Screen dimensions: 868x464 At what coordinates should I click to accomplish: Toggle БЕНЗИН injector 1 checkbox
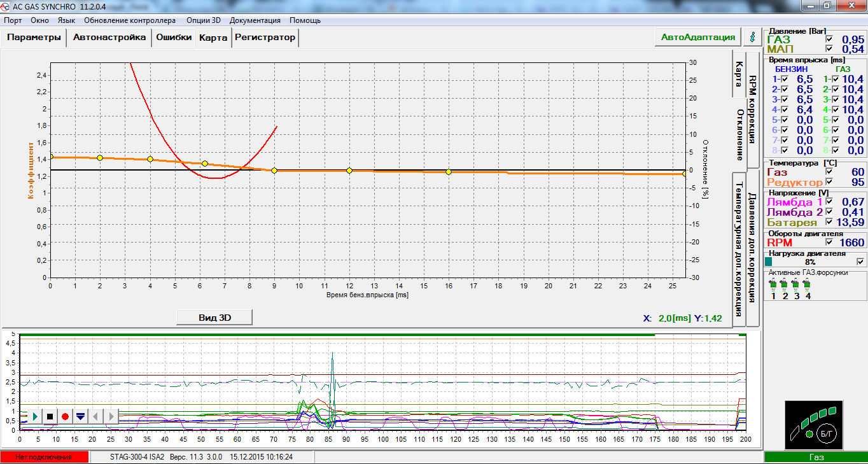tap(785, 79)
